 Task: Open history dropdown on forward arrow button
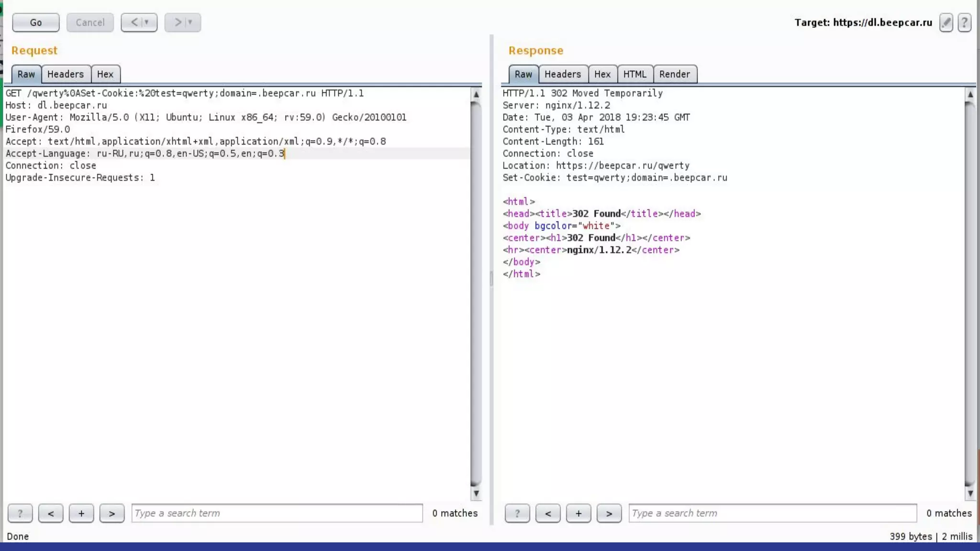pos(190,22)
